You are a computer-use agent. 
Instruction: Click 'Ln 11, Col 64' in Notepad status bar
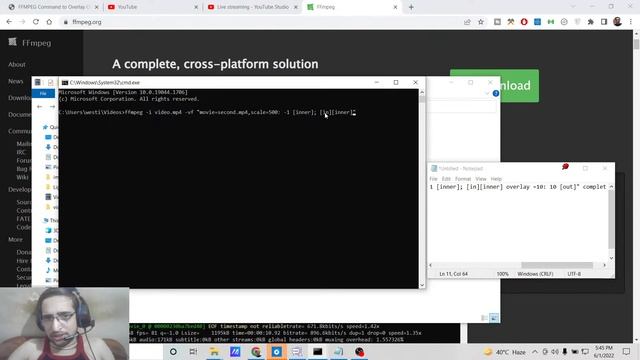[453, 274]
